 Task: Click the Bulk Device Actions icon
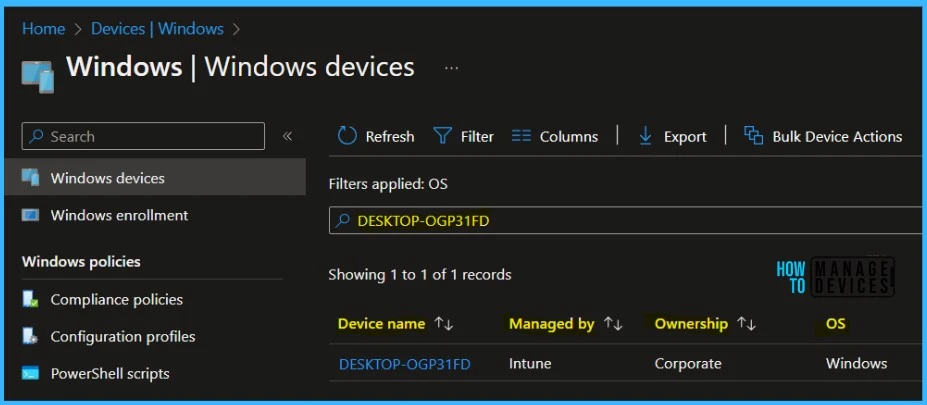[x=753, y=135]
